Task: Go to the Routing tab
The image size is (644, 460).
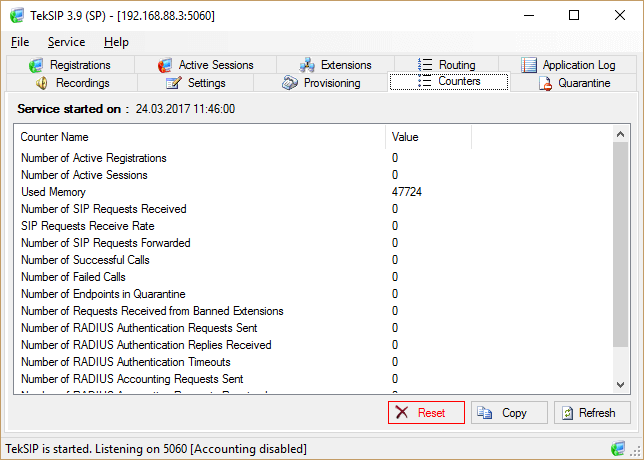Action: (446, 65)
